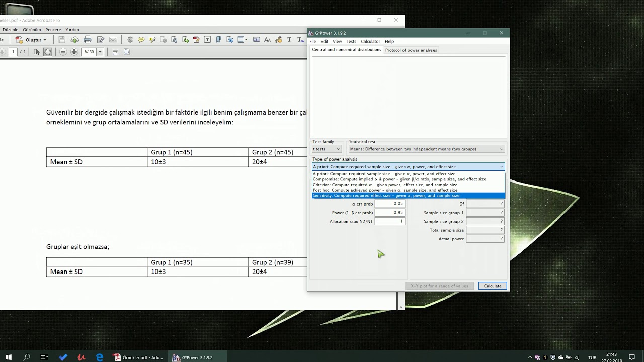Click the Hand tool in Acrobat
Screen dimensions: 644x362
point(47,52)
